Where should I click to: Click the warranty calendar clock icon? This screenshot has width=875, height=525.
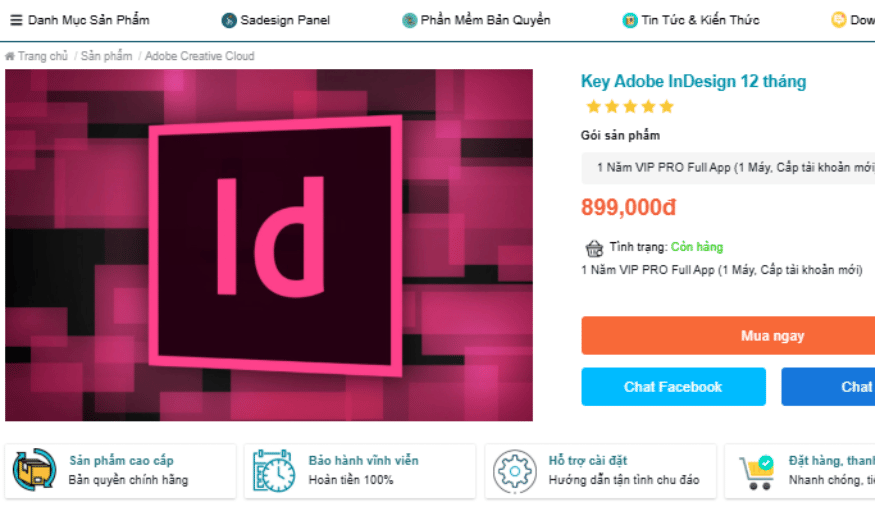273,470
